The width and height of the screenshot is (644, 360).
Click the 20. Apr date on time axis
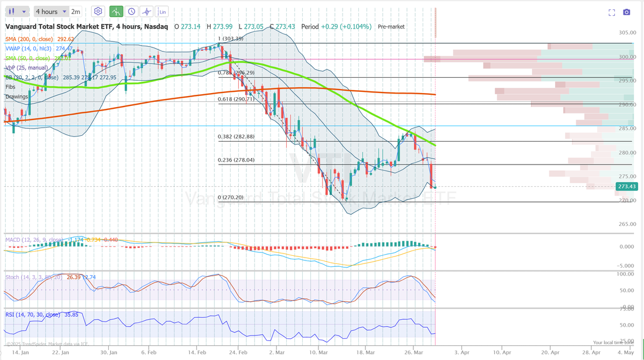[x=550, y=352]
